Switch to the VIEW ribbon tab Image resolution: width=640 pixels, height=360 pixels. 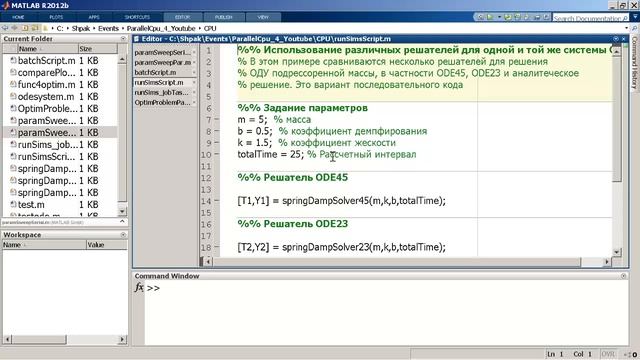coord(263,17)
